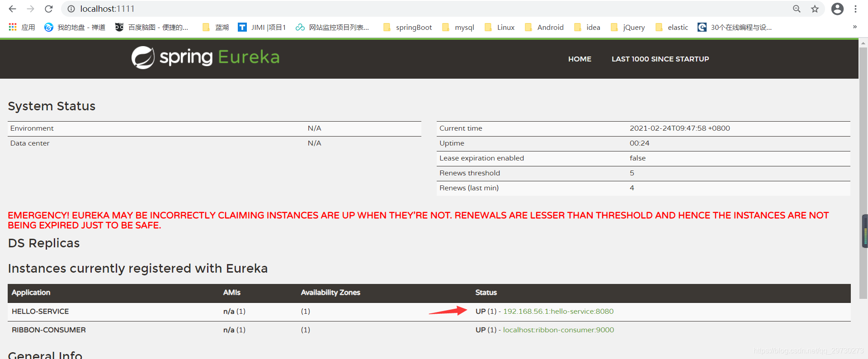The image size is (868, 359).
Task: Click the Instances currently registered heading
Action: tap(138, 269)
